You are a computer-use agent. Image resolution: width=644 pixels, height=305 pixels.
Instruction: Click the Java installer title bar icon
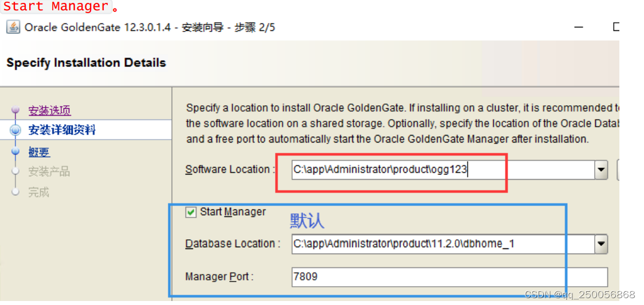pyautogui.click(x=13, y=27)
